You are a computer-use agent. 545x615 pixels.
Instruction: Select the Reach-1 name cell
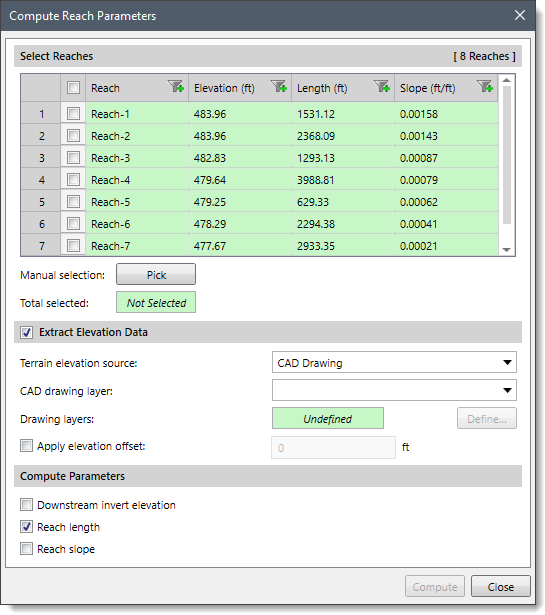[137, 114]
